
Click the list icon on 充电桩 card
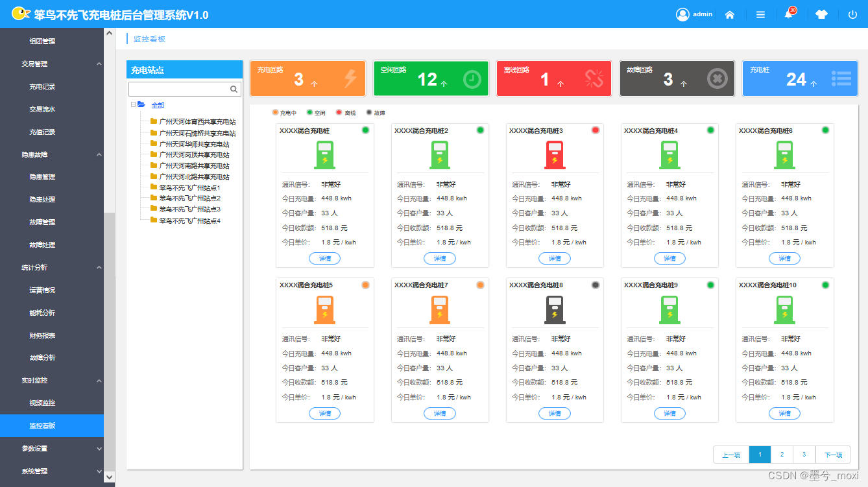pyautogui.click(x=841, y=79)
